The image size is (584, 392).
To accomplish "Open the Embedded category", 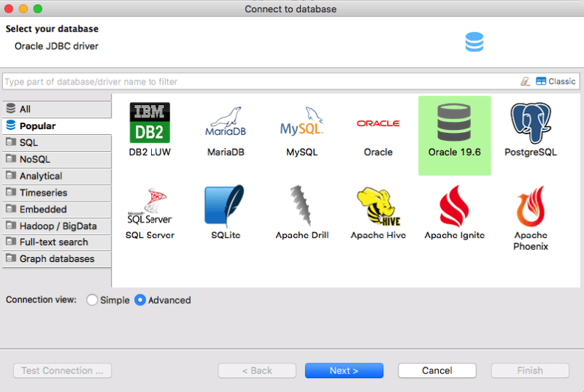I will [57, 210].
